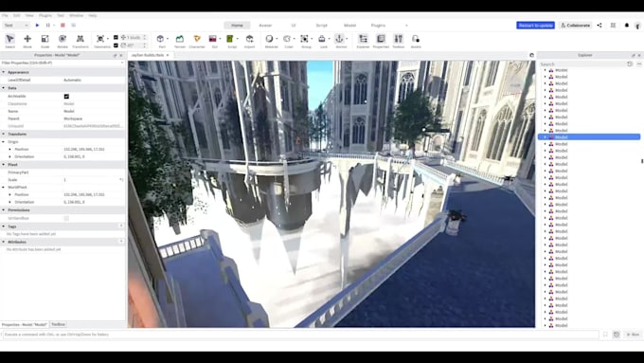Open the Color tool icon
The width and height of the screenshot is (644, 363).
(287, 39)
